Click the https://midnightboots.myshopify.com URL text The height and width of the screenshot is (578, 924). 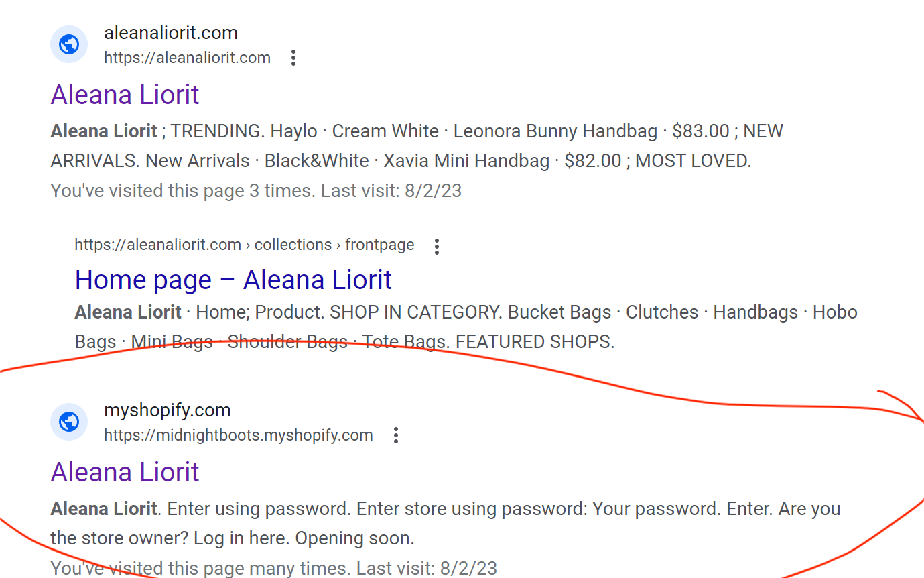click(238, 435)
